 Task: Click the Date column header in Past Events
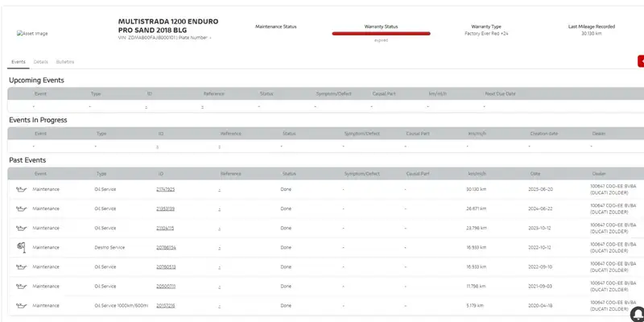click(535, 173)
